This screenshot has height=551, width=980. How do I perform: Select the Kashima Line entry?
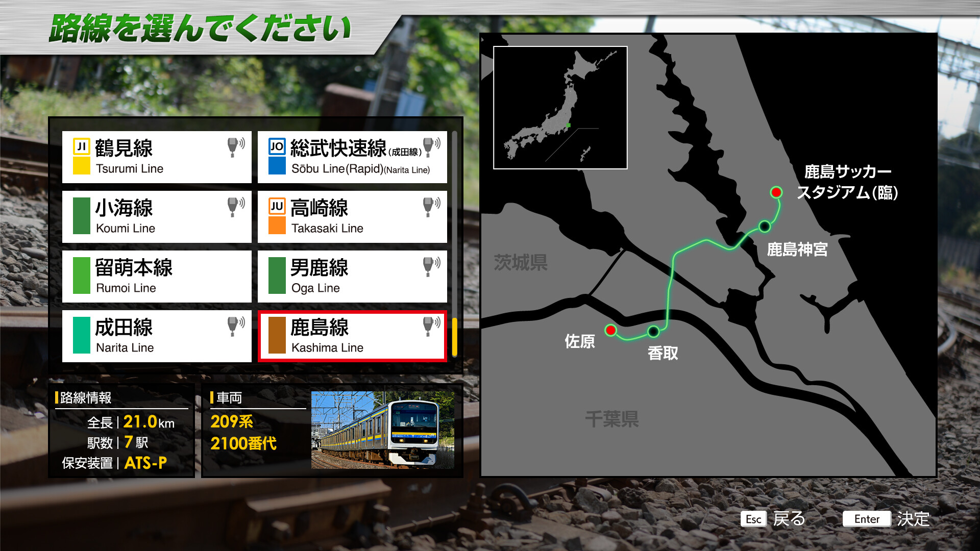(352, 336)
